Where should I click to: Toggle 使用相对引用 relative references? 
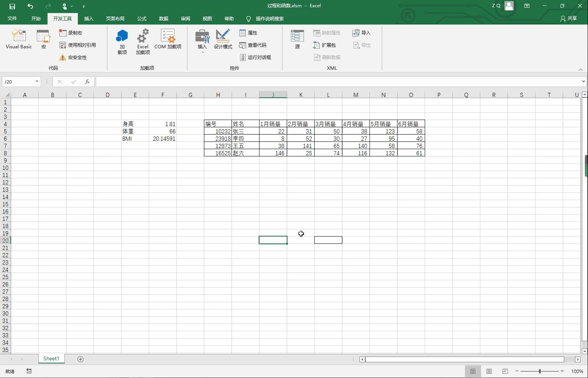(78, 45)
